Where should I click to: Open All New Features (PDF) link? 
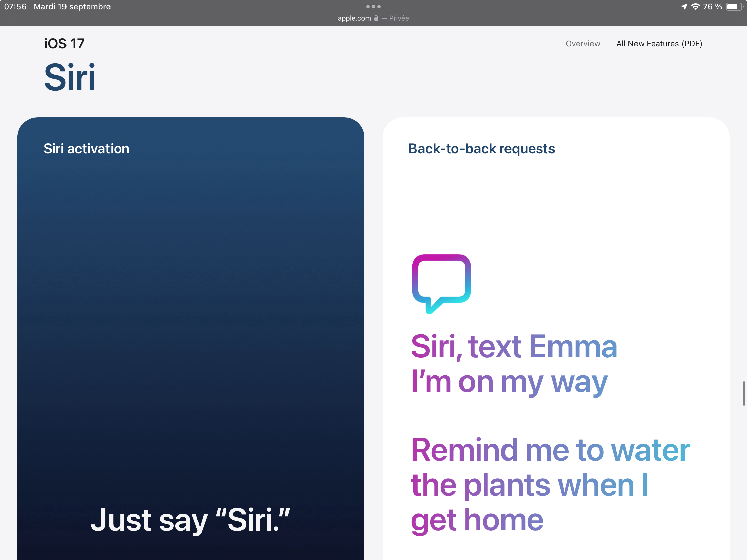659,44
